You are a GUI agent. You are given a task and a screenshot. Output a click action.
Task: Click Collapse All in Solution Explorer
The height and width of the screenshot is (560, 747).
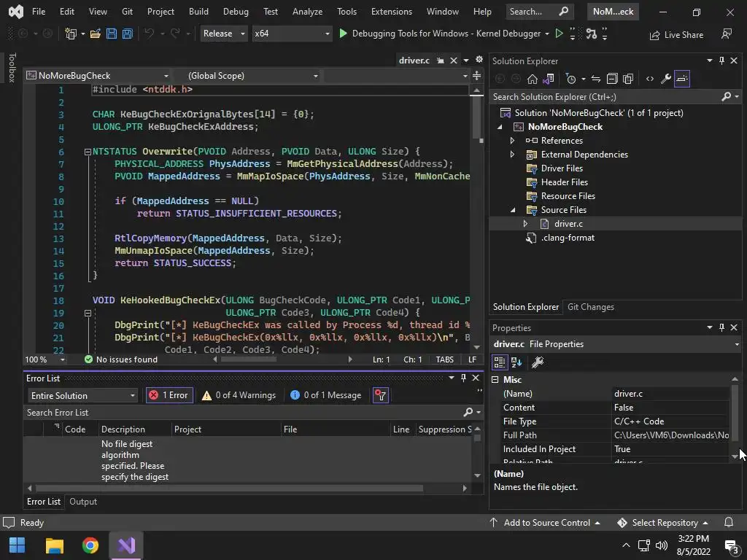tap(612, 79)
